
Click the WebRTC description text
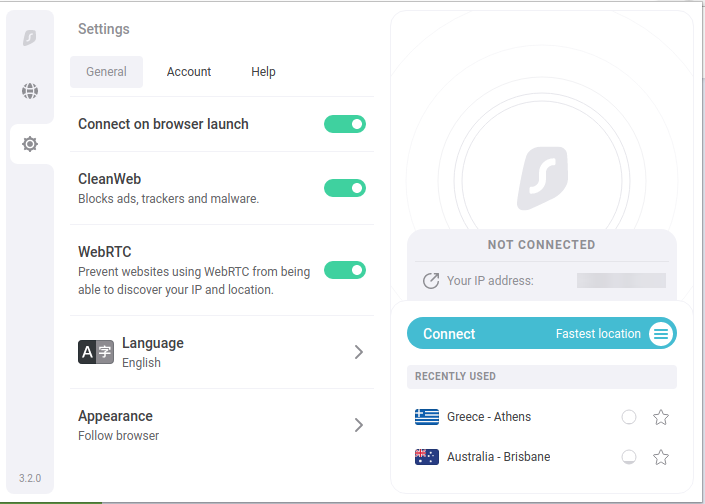pyautogui.click(x=194, y=281)
